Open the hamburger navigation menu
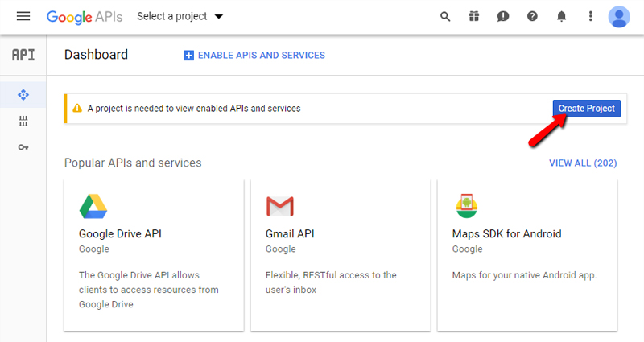 coord(23,16)
